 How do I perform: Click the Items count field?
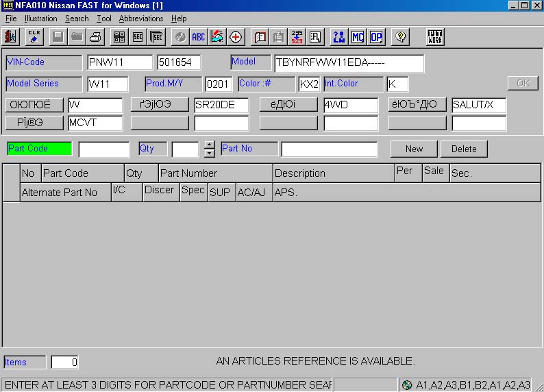(x=64, y=362)
